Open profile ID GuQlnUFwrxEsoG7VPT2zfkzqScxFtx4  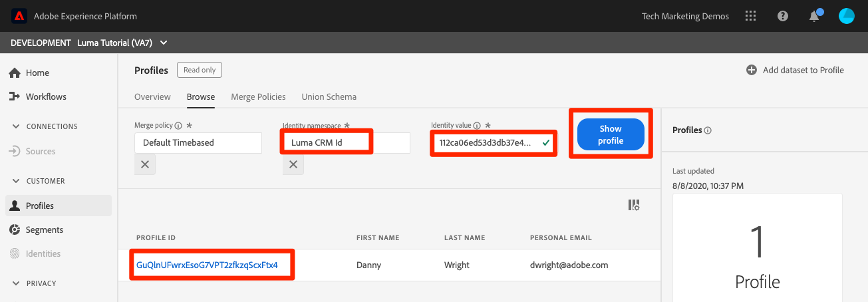tap(207, 265)
